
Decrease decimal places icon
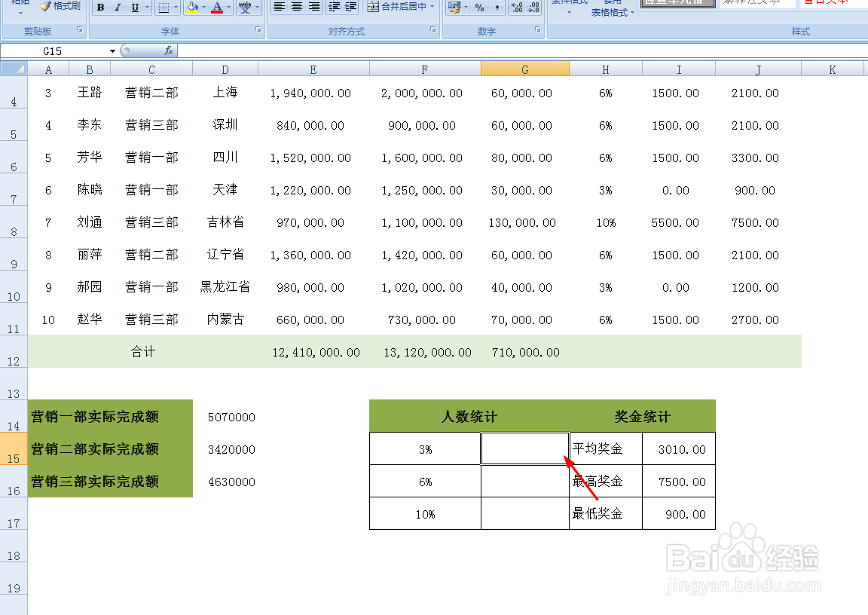[533, 8]
